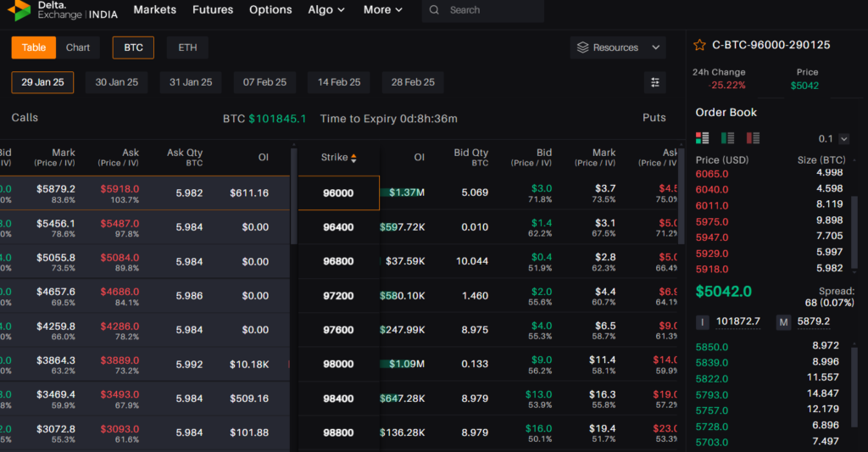Select the 97200 strike cell
The height and width of the screenshot is (452, 868).
pos(338,296)
